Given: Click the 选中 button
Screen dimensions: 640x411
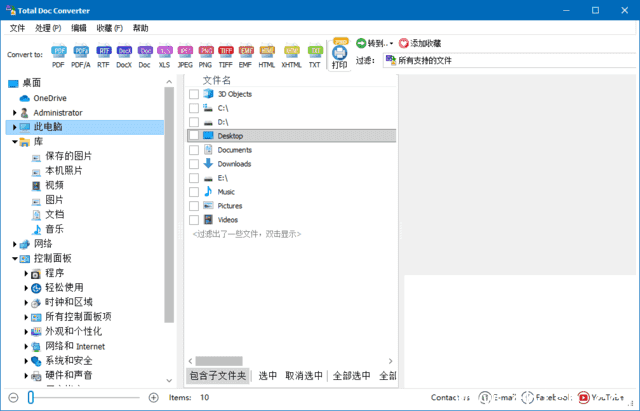Looking at the screenshot, I should [x=268, y=375].
